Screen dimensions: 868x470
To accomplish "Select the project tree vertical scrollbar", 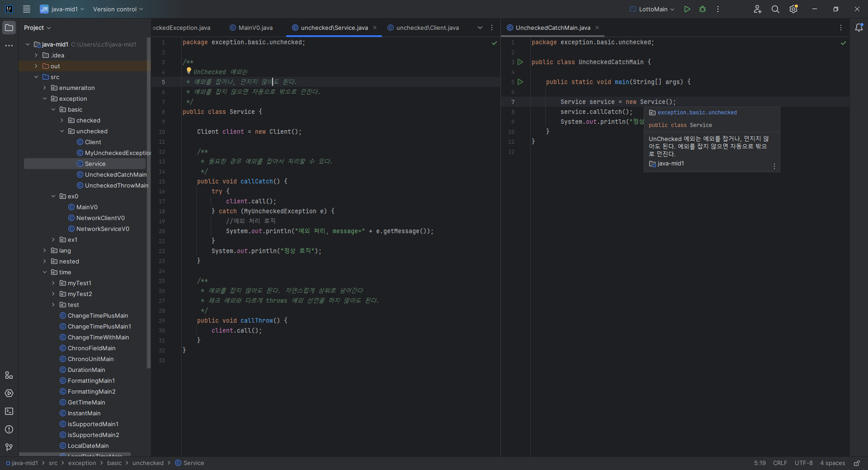I will pos(149,203).
